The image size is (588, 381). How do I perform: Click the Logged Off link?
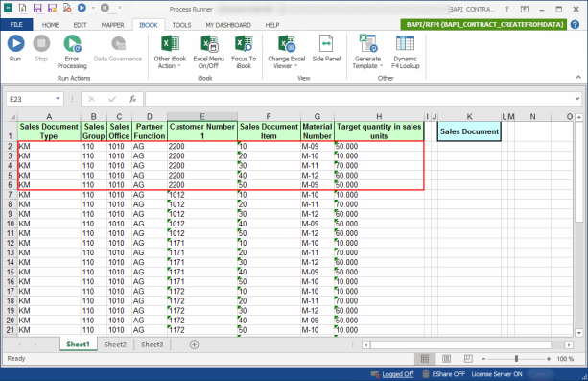point(397,374)
